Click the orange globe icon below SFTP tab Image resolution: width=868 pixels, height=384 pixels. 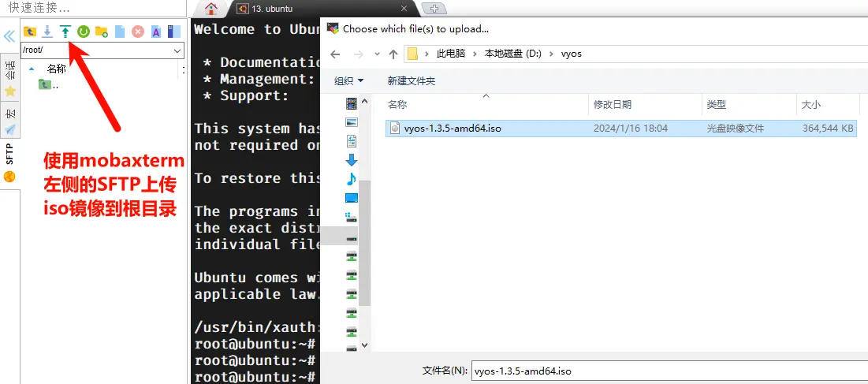pos(9,177)
